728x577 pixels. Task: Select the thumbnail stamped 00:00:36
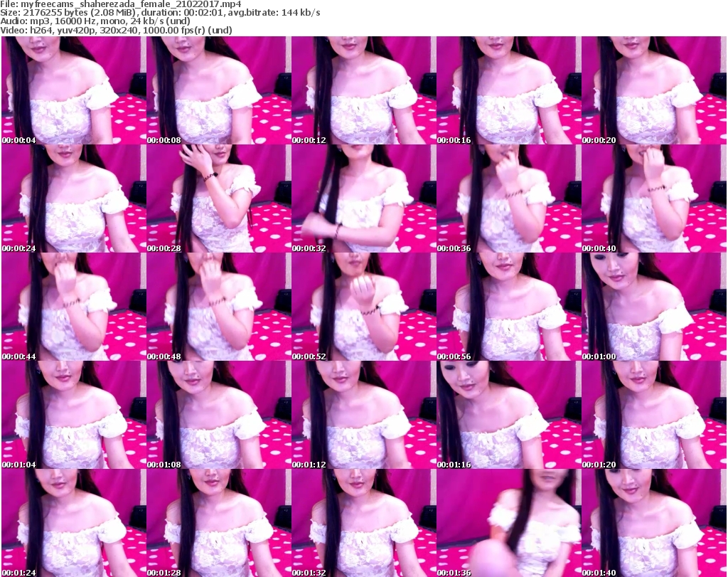tap(509, 198)
